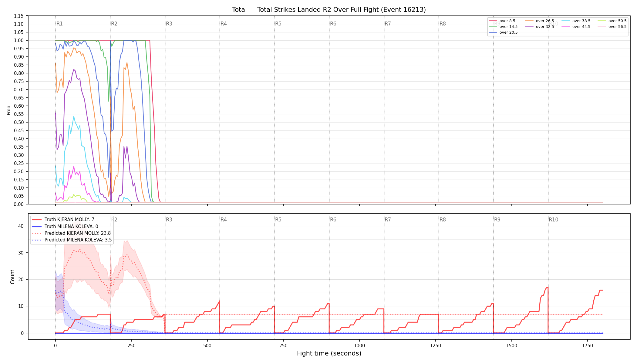Select the 'over 38.5' legend item

[x=576, y=21]
